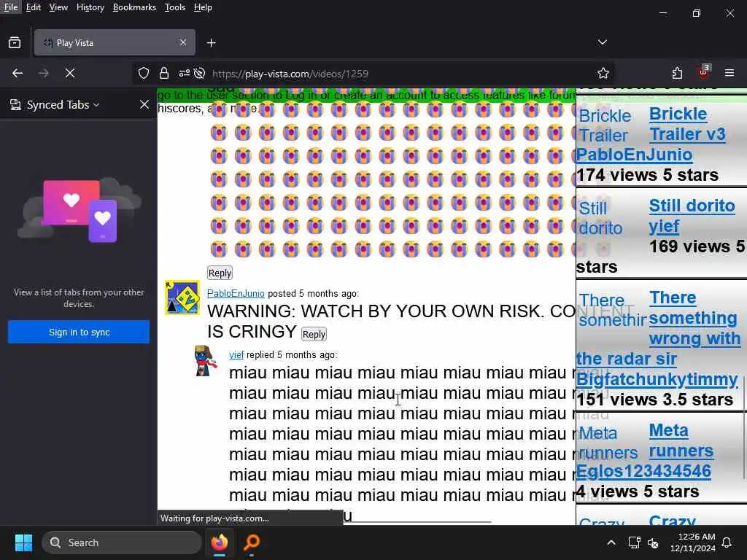Close the Synced Tabs sidebar
This screenshot has height=560, width=747.
point(144,104)
